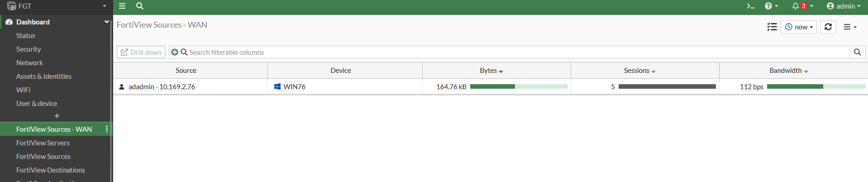Refresh the FortiView data
The width and height of the screenshot is (868, 182).
[x=828, y=27]
